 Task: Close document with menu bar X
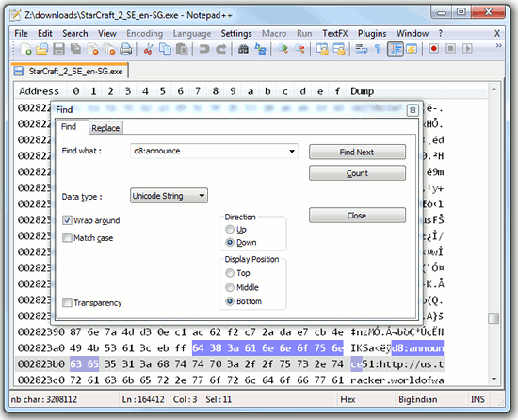(497, 33)
